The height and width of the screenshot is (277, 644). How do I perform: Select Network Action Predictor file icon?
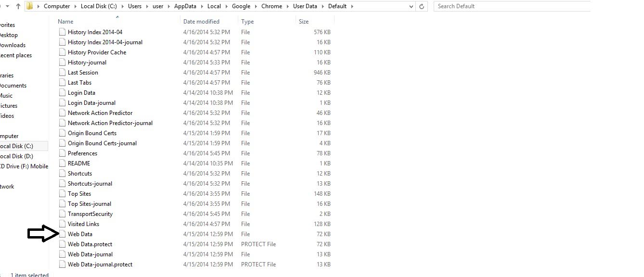point(62,113)
